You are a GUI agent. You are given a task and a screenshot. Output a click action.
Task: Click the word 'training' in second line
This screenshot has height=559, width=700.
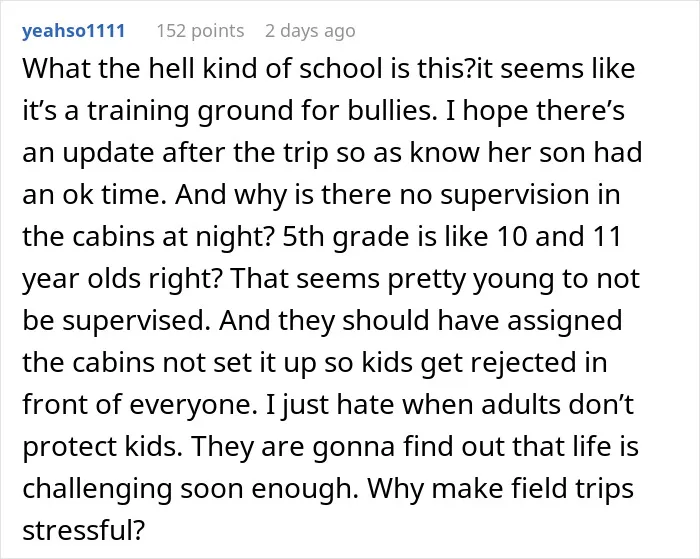click(x=138, y=110)
